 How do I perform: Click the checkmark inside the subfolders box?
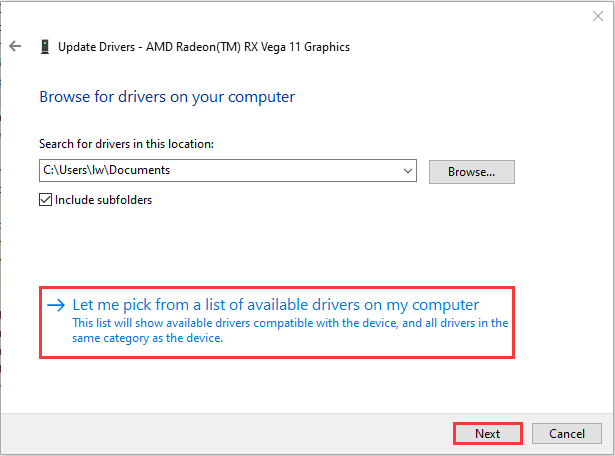45,199
